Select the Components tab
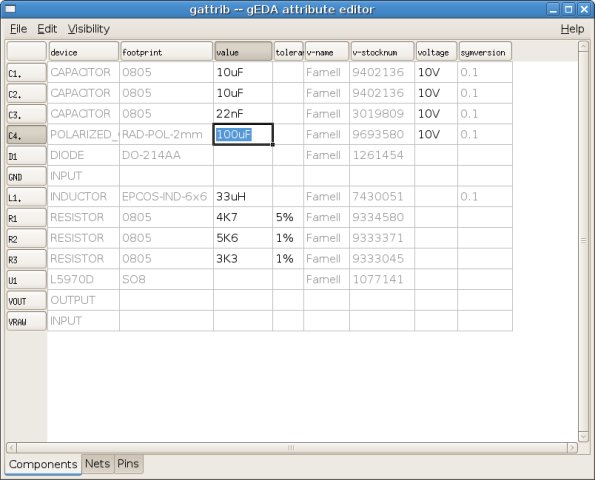Viewport: 595px width, 480px height. pyautogui.click(x=43, y=464)
